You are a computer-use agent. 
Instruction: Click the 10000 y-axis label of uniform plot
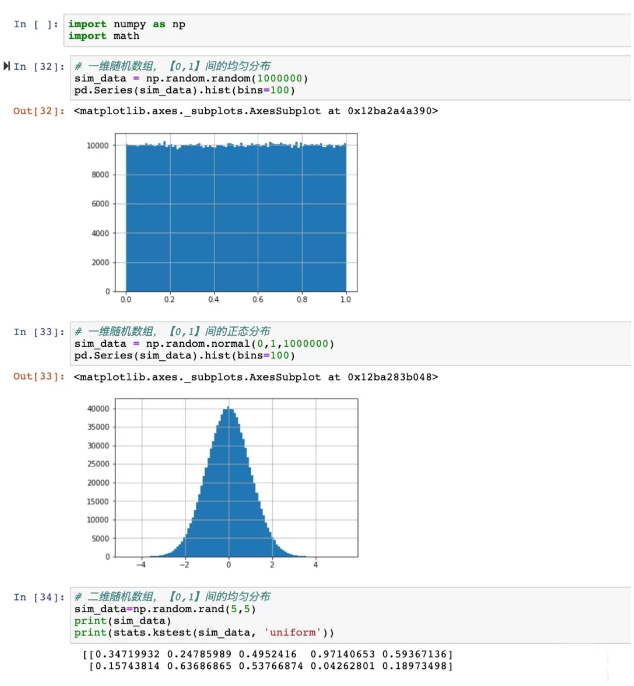(98, 146)
